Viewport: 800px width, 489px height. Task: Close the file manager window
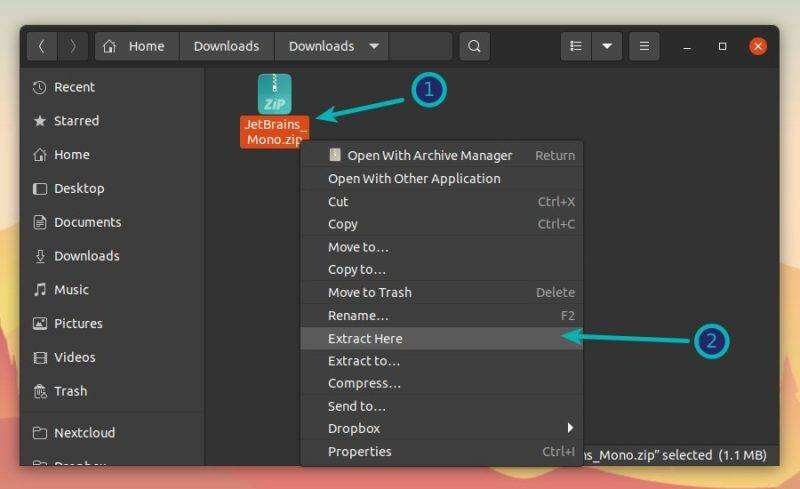tap(758, 46)
